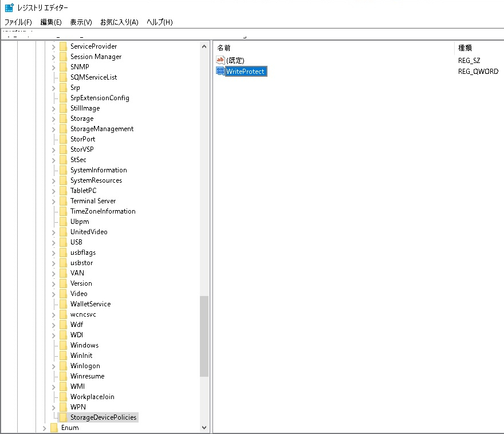Image resolution: width=504 pixels, height=434 pixels.
Task: Click the Terminal Server folder icon
Action: tap(63, 200)
